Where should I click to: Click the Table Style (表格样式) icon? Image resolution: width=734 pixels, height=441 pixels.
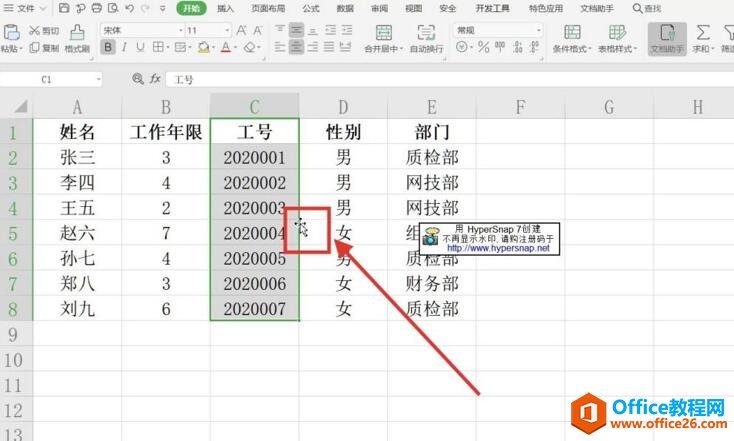(617, 32)
